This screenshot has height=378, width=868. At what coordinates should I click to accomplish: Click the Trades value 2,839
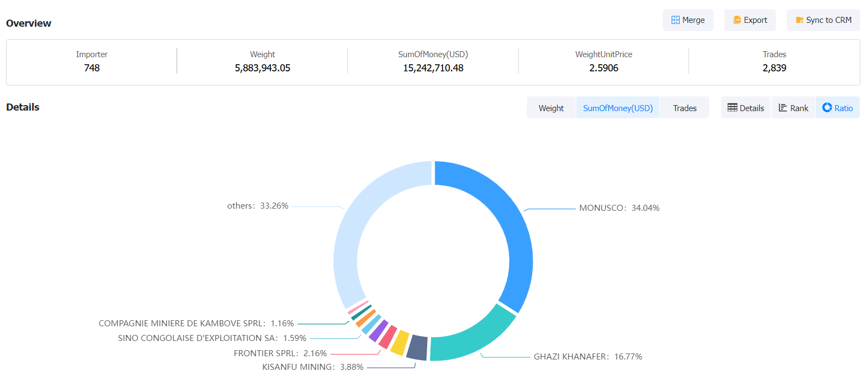click(774, 68)
